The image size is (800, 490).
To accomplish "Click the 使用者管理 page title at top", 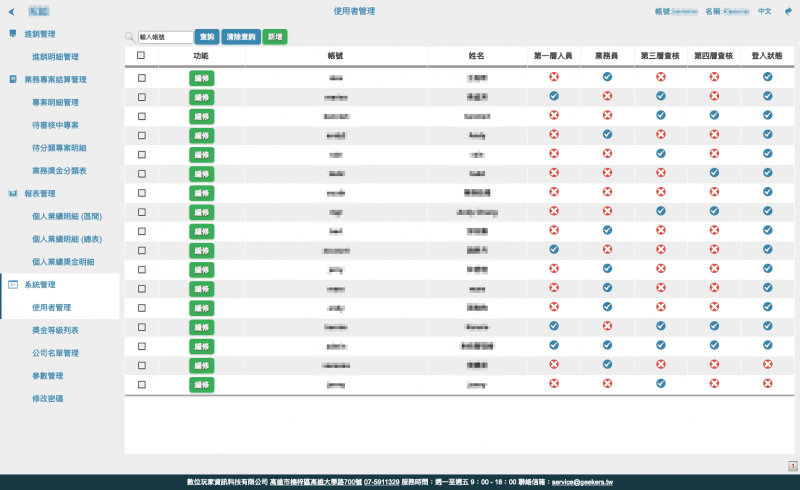I will (x=354, y=11).
